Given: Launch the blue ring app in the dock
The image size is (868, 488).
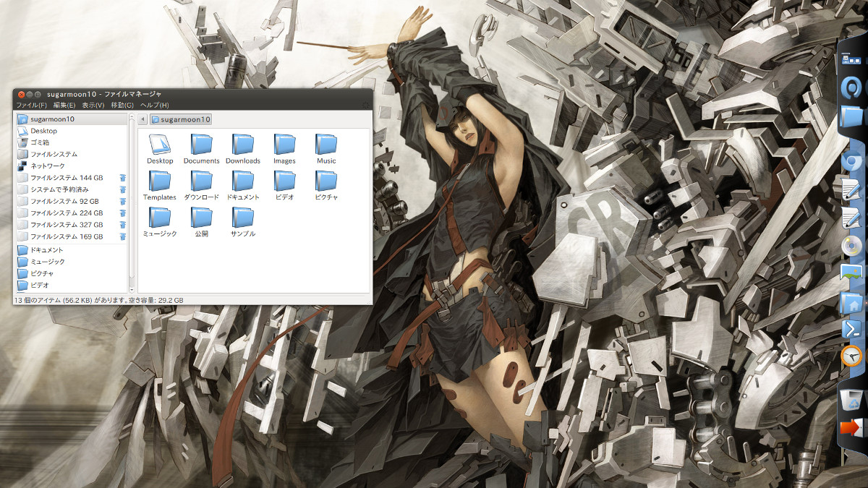Looking at the screenshot, I should (852, 87).
